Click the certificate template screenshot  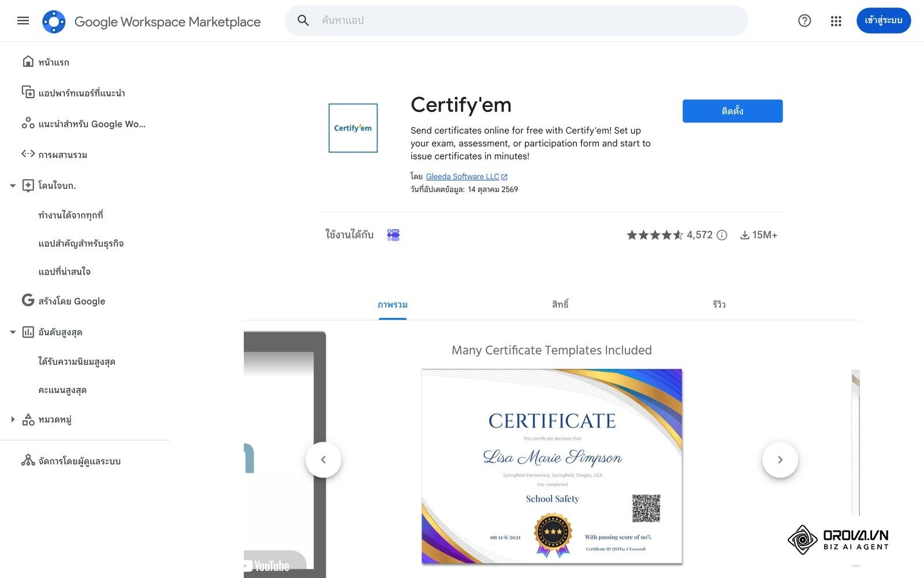tap(552, 466)
